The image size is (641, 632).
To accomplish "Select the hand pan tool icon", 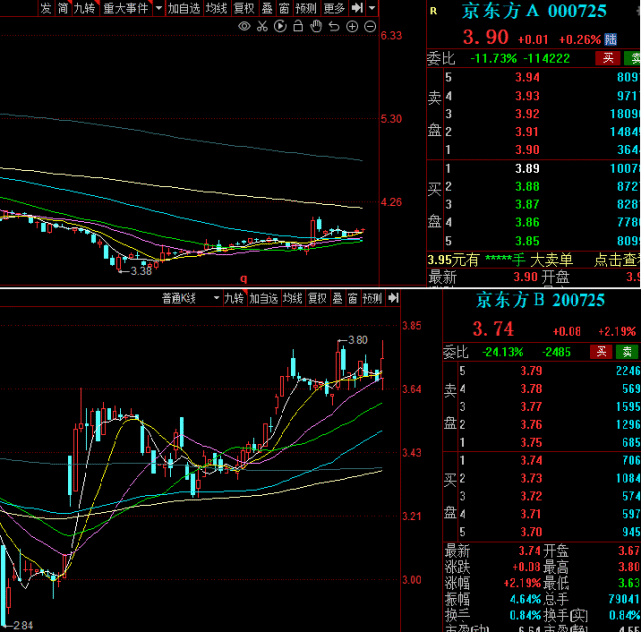I will click(x=316, y=27).
